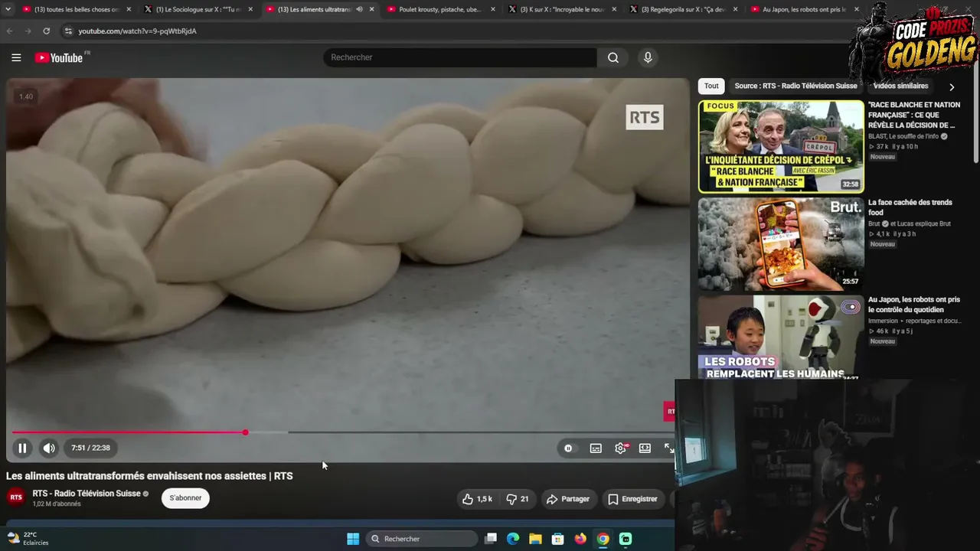The height and width of the screenshot is (551, 980).
Task: Click the Chrome taskbar icon
Action: click(x=603, y=539)
